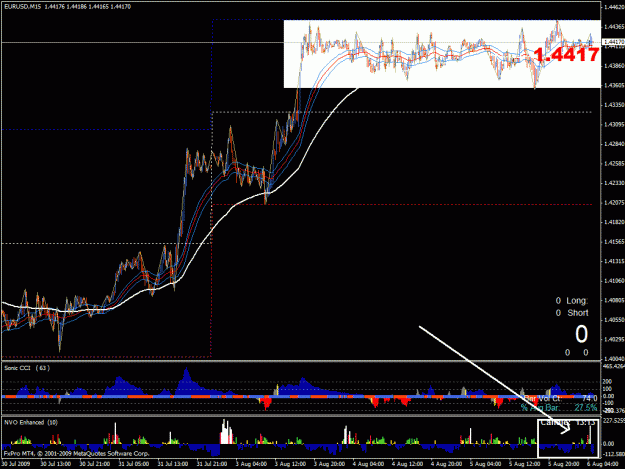Click the 1.40295 price scale value

(614, 339)
